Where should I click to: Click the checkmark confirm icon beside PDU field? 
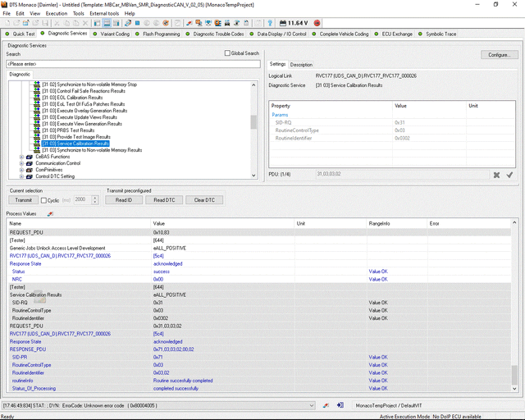click(509, 175)
